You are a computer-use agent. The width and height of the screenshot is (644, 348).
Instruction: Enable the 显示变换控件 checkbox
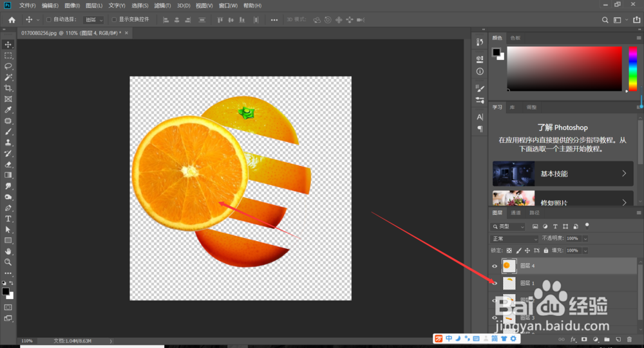[114, 19]
